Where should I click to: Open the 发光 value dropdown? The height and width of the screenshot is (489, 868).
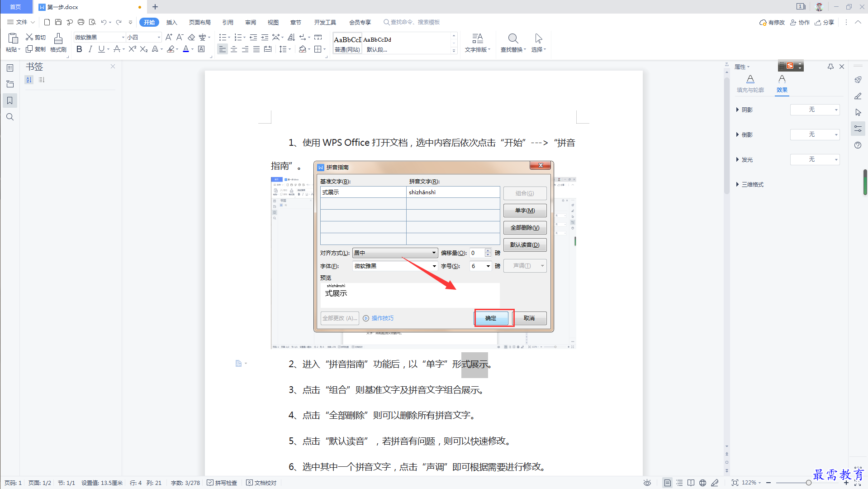815,159
